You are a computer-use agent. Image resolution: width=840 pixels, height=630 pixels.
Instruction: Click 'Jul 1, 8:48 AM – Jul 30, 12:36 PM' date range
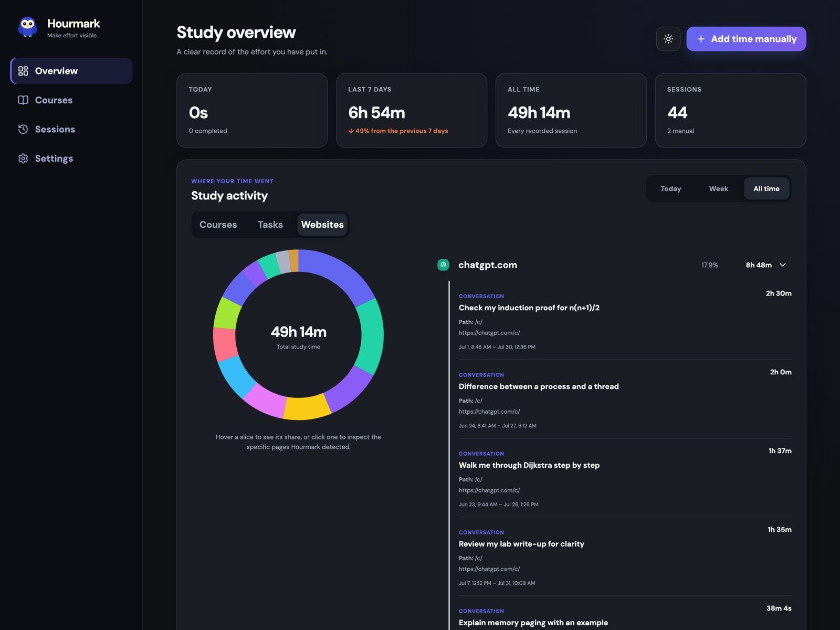pyautogui.click(x=497, y=347)
